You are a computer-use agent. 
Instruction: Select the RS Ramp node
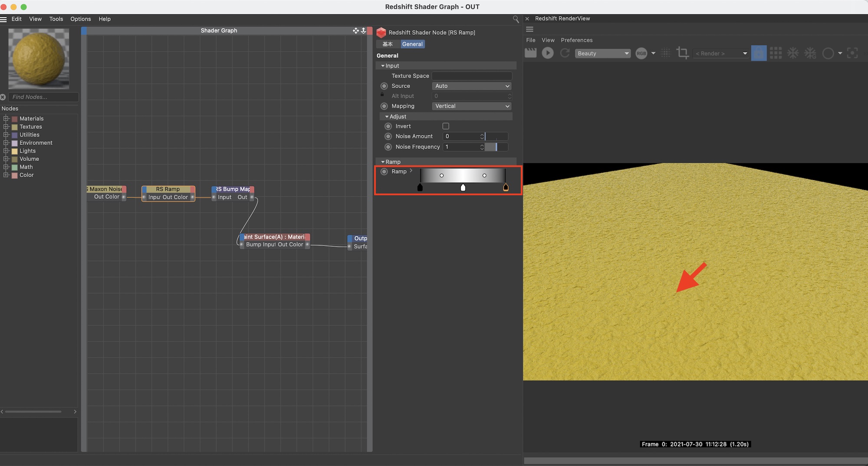pyautogui.click(x=168, y=189)
